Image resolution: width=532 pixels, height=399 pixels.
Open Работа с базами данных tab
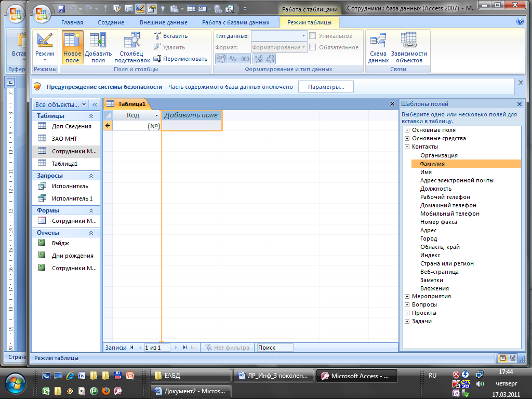tap(235, 22)
